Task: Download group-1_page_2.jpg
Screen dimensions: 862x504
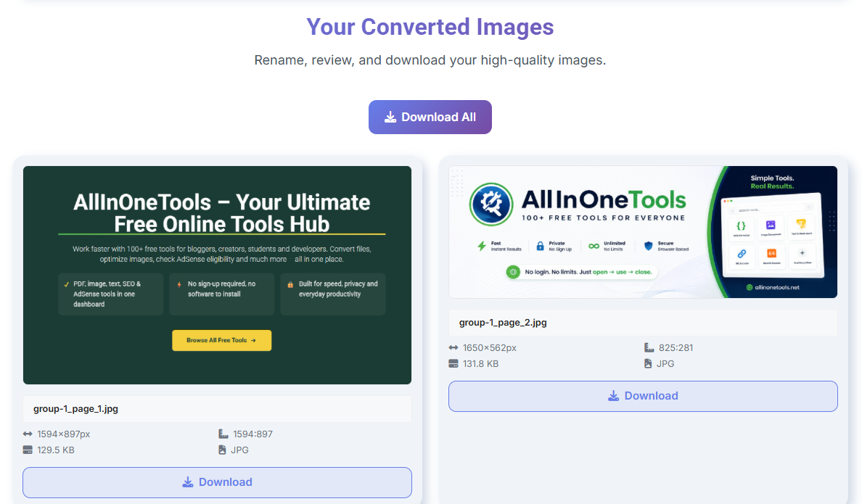Action: click(x=643, y=396)
